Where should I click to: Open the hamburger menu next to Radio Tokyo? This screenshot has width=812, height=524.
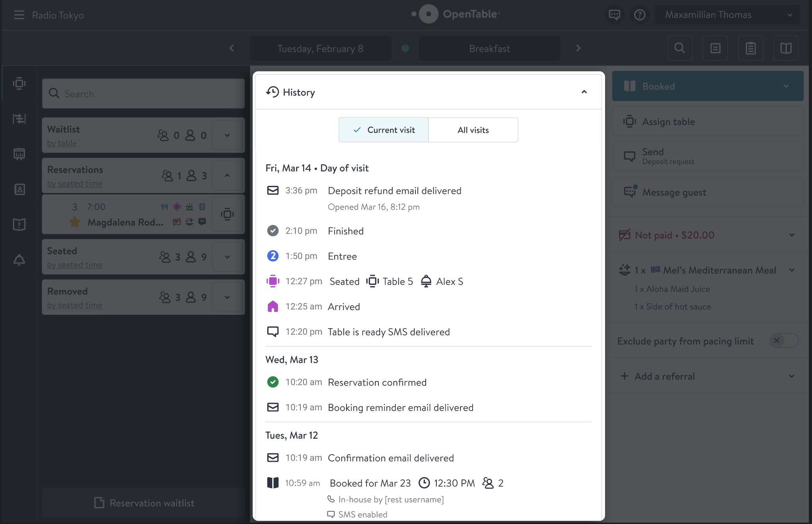coord(19,15)
